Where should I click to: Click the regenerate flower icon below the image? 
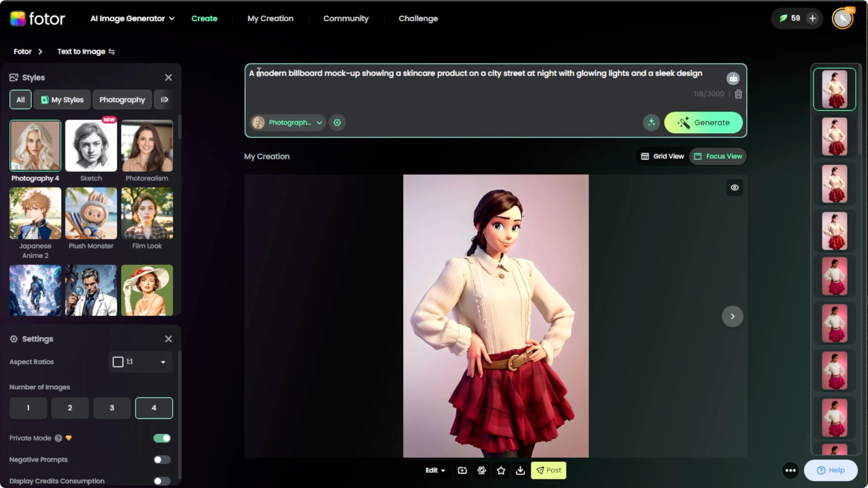point(482,470)
